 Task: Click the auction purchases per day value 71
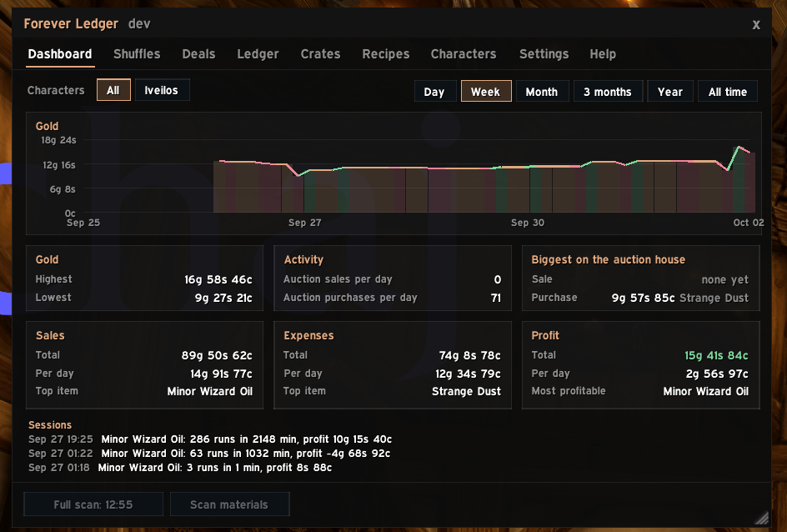click(496, 299)
